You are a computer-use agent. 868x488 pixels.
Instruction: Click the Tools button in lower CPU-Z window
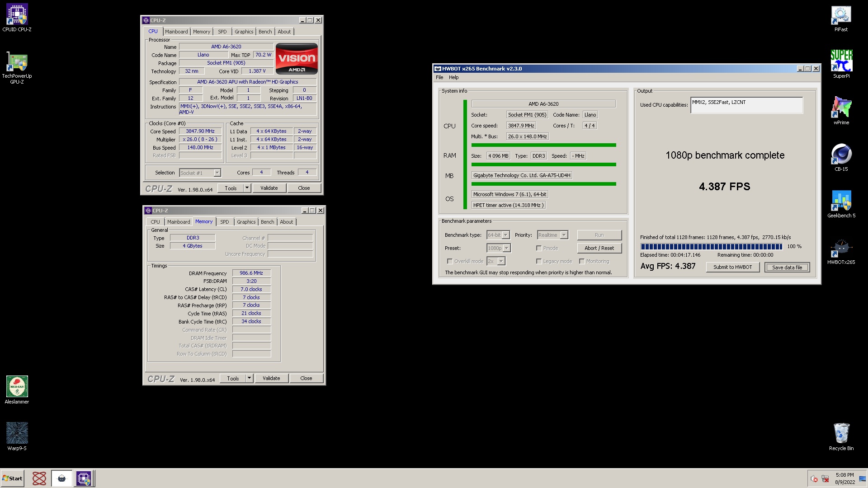tap(233, 378)
